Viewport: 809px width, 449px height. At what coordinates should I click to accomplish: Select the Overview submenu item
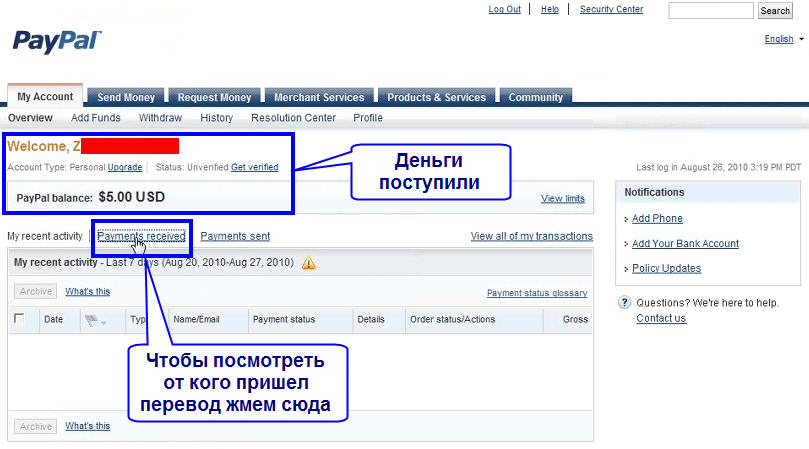(x=30, y=118)
